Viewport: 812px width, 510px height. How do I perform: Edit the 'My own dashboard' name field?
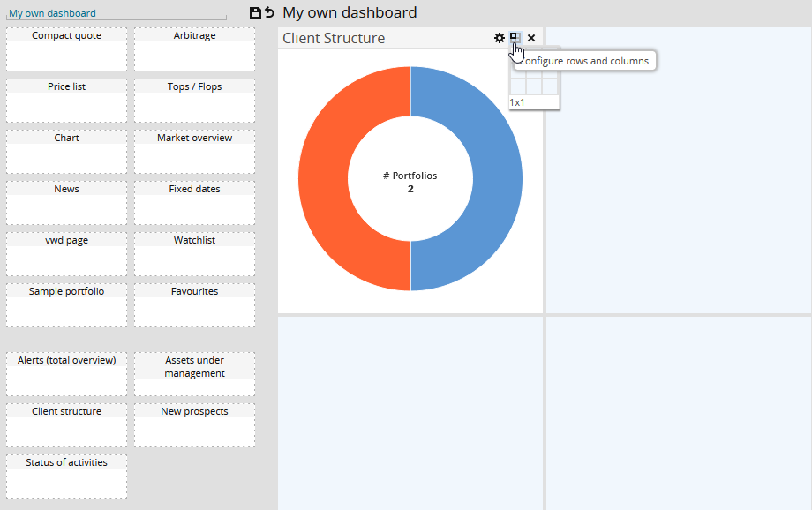117,13
